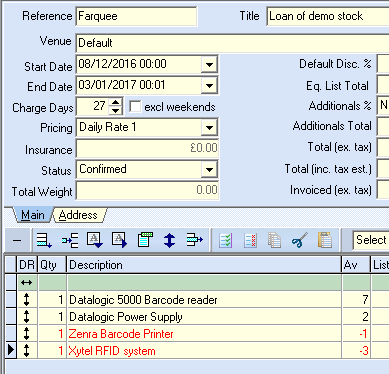Click the insert row below toolbar icon
This screenshot has height=374, width=389.
[44, 240]
